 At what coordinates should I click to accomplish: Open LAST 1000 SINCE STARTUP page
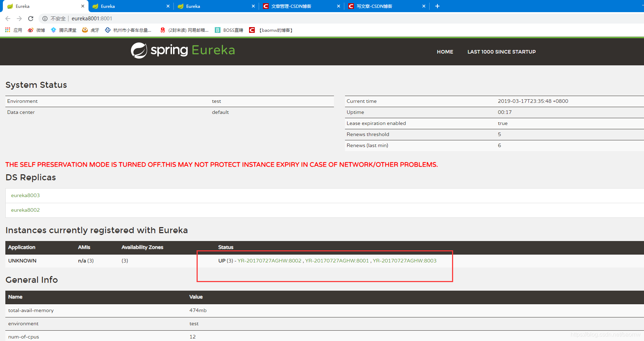point(502,52)
